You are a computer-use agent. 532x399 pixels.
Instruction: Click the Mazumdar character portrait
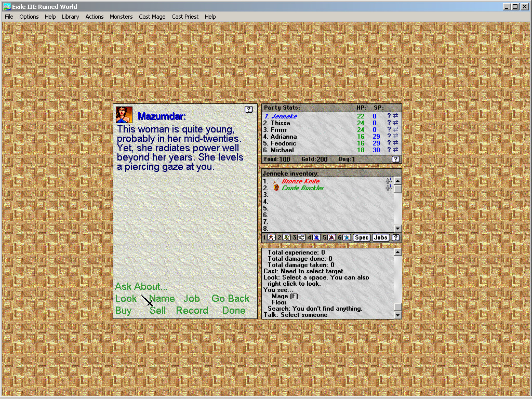pyautogui.click(x=124, y=115)
